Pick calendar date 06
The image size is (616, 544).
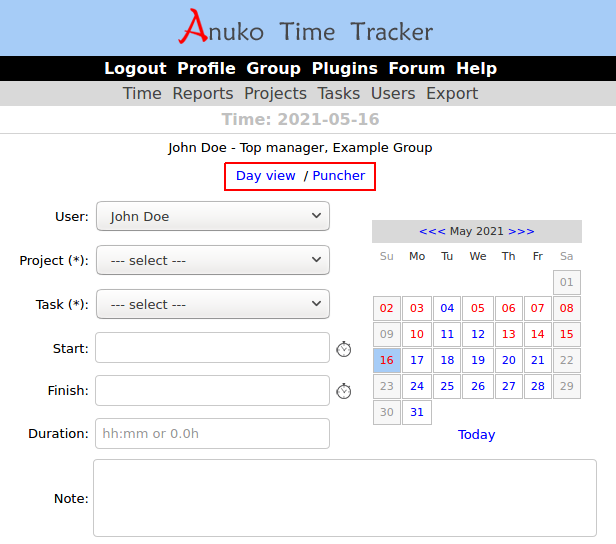click(x=508, y=308)
